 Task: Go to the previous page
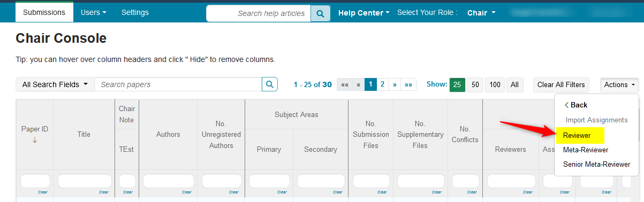pyautogui.click(x=358, y=84)
